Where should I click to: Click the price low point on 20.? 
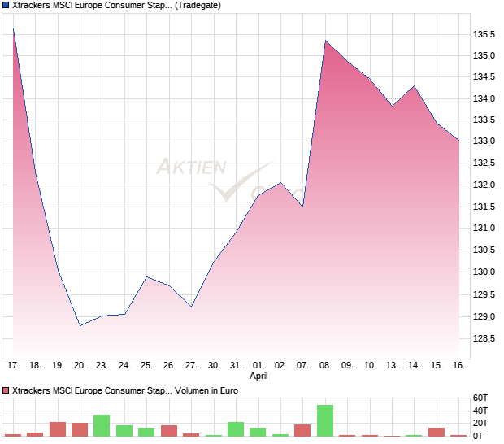(80, 326)
